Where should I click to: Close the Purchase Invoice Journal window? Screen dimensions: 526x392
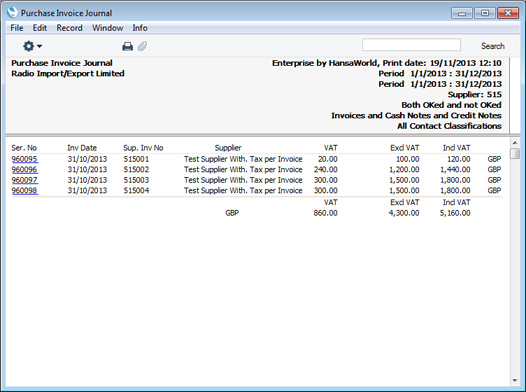click(x=508, y=13)
